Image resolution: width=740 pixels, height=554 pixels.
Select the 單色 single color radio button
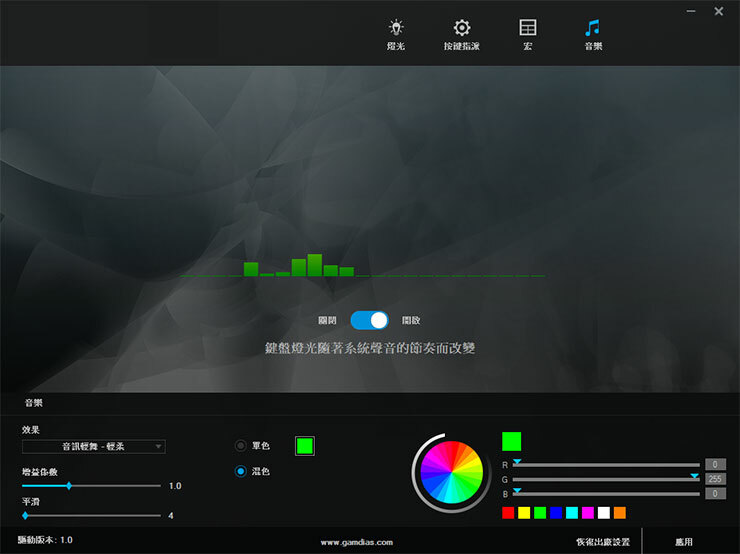pyautogui.click(x=240, y=445)
